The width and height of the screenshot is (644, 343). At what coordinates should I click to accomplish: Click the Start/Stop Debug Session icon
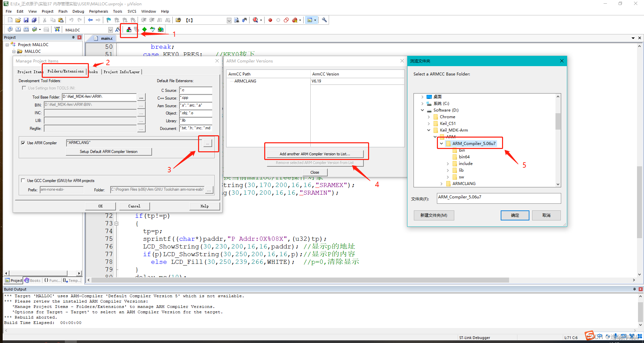tap(255, 20)
